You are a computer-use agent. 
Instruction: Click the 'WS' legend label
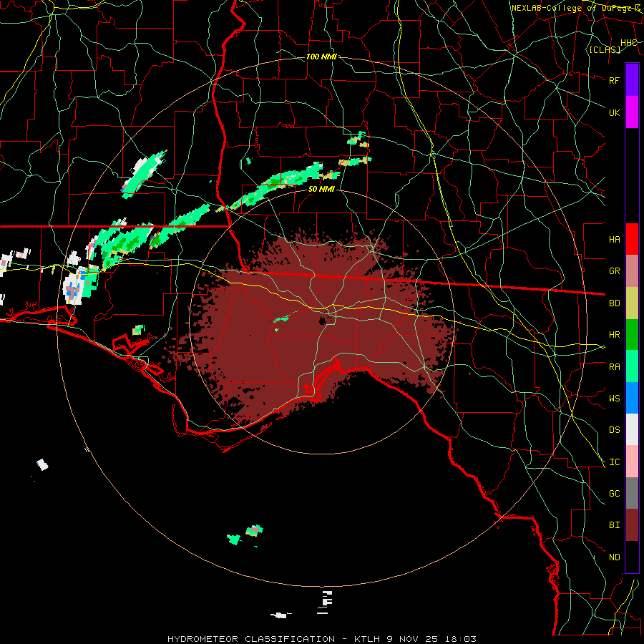pyautogui.click(x=614, y=399)
